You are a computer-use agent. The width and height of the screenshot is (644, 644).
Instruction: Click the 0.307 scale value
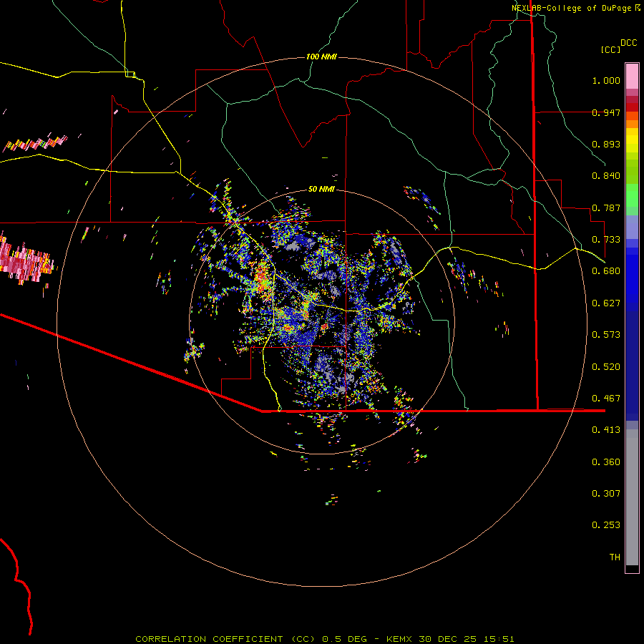point(606,494)
